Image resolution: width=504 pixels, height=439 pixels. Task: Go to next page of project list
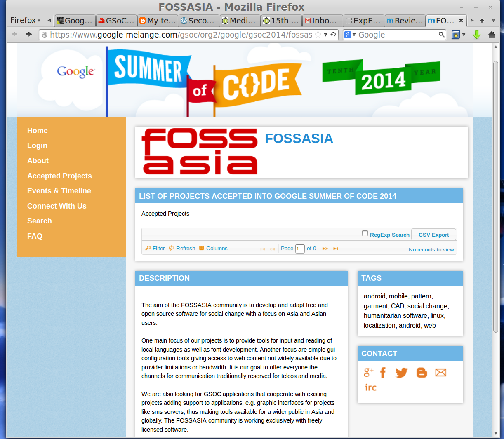pyautogui.click(x=325, y=249)
